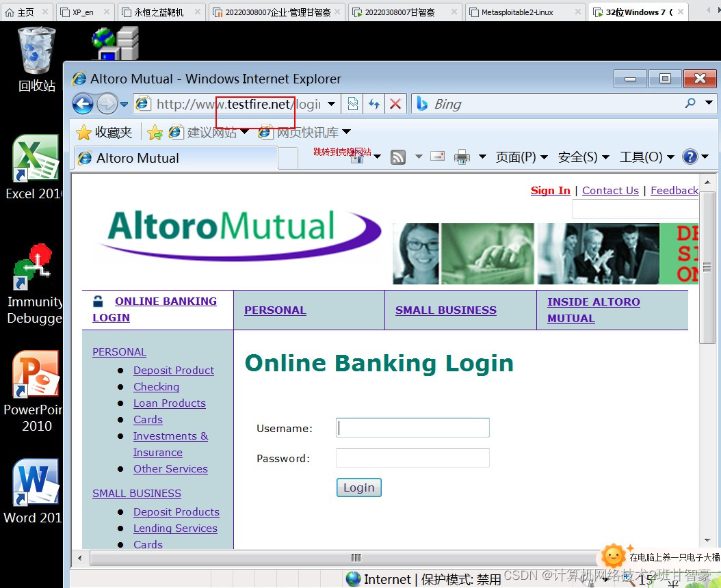Click the compatibility view icon
The height and width of the screenshot is (588, 721).
[x=353, y=104]
